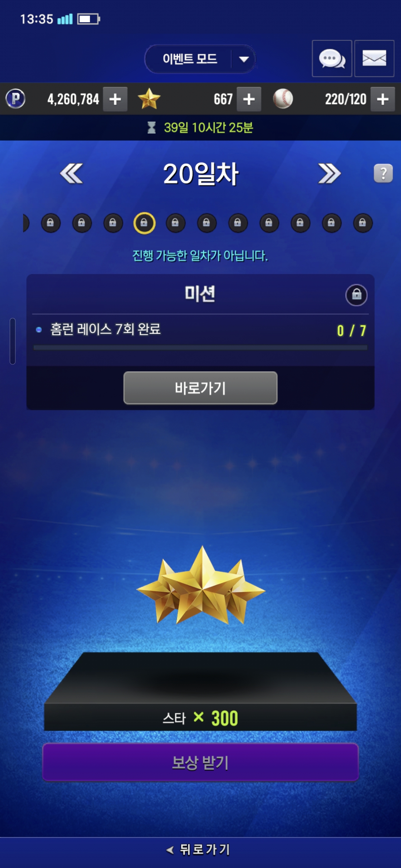This screenshot has height=868, width=401.
Task: Click the gold star currency icon
Action: coord(149,99)
